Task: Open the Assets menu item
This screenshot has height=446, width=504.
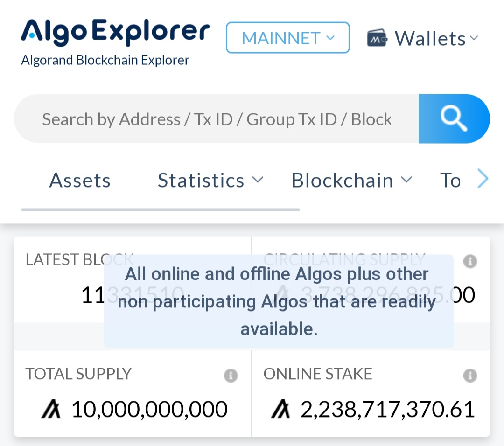Action: (80, 180)
